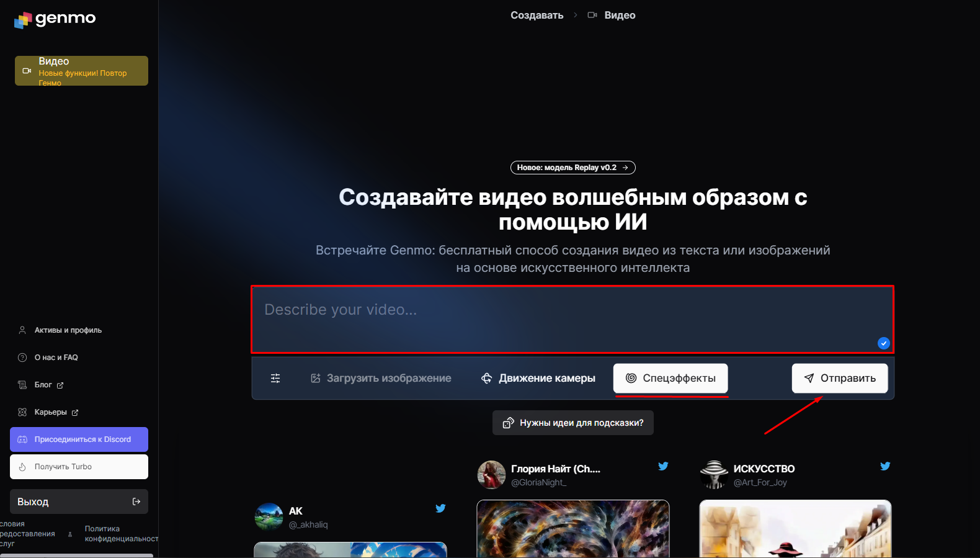Open the settings sliders icon

click(275, 378)
